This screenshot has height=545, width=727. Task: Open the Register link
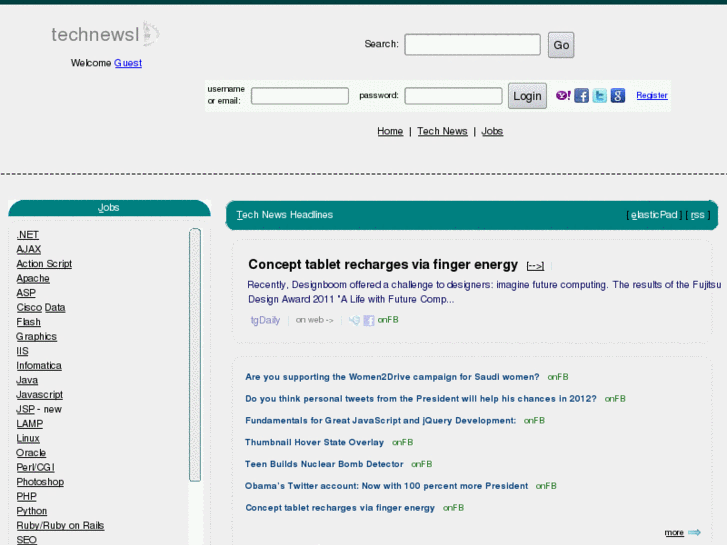tap(651, 95)
